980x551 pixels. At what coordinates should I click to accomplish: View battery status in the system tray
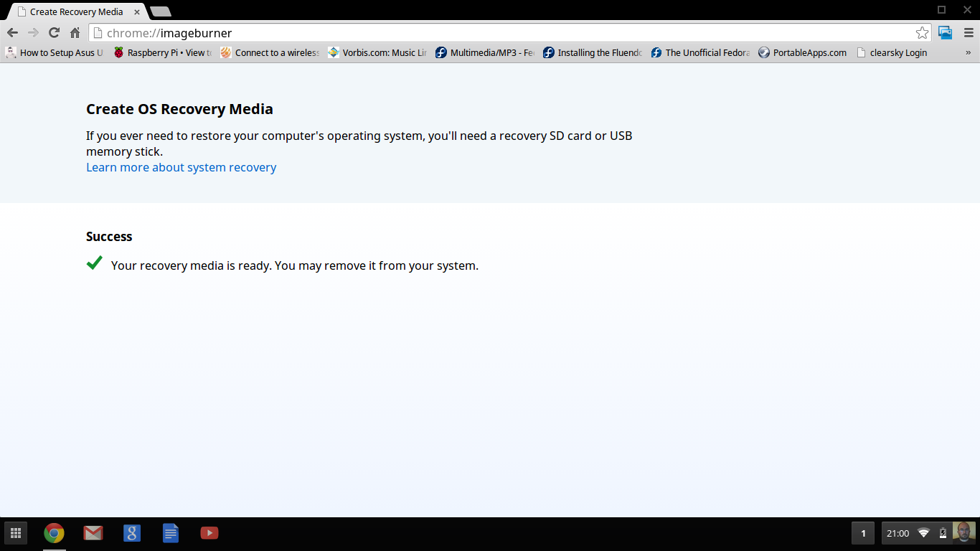pos(942,533)
